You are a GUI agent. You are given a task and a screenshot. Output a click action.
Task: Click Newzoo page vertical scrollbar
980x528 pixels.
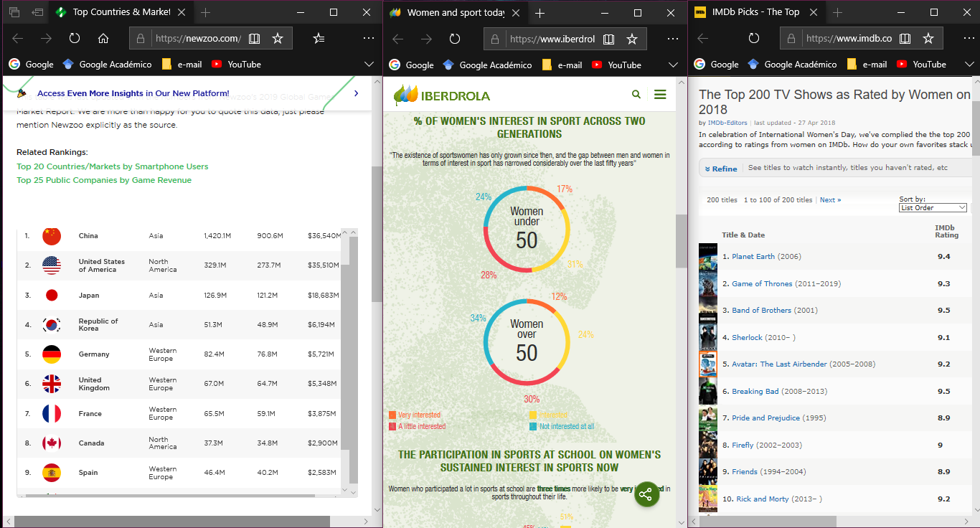click(x=377, y=234)
